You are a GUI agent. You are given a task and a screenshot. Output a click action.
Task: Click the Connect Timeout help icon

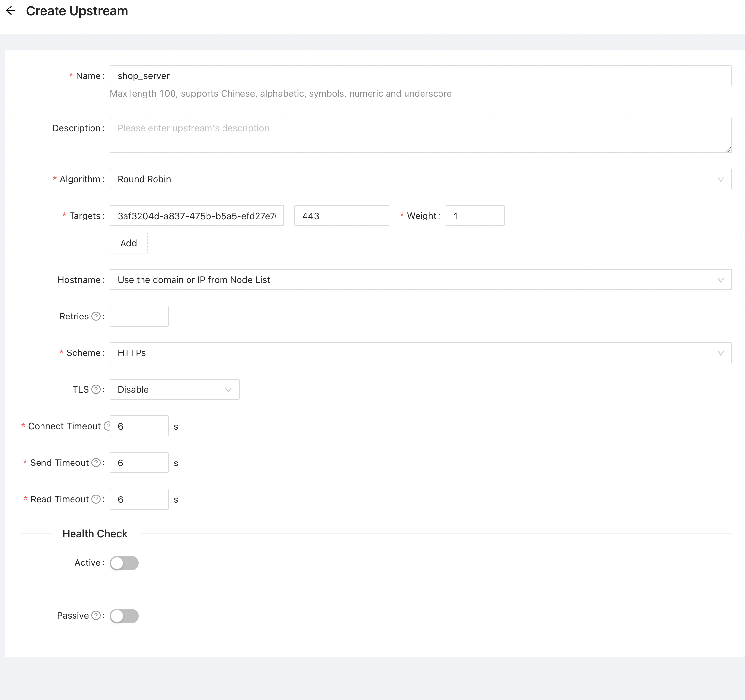(x=107, y=426)
